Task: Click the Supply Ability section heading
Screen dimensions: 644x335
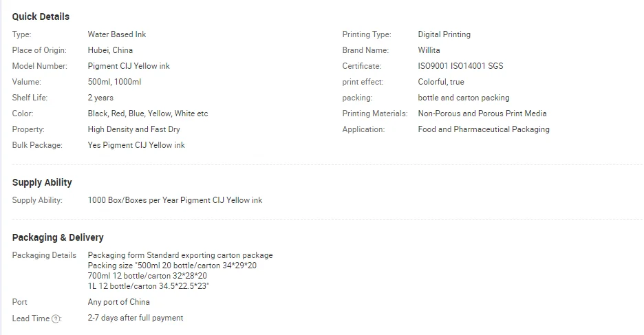Action: (42, 182)
